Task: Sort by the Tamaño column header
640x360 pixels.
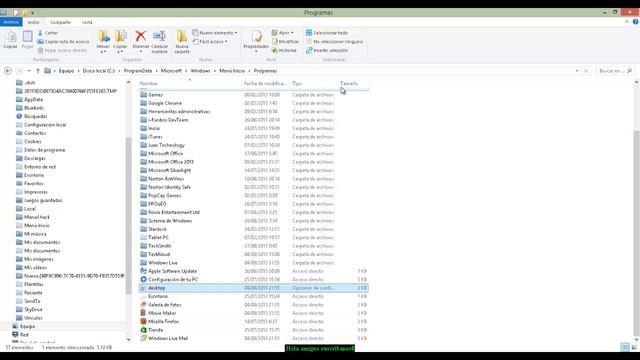Action: (x=353, y=83)
